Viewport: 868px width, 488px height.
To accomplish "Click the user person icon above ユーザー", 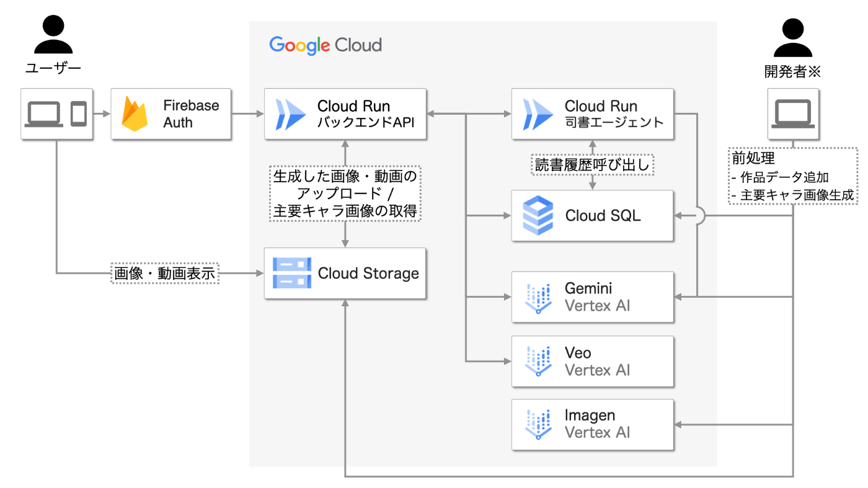I will click(53, 35).
